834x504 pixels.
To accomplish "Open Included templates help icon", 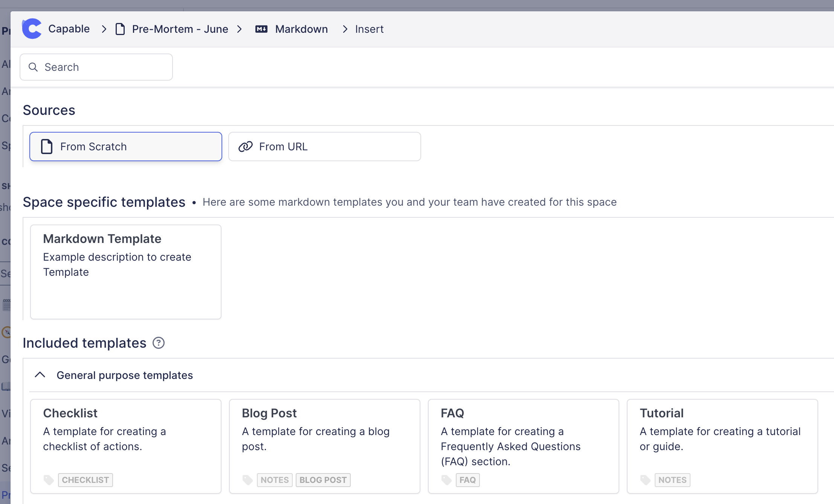I will (x=159, y=343).
